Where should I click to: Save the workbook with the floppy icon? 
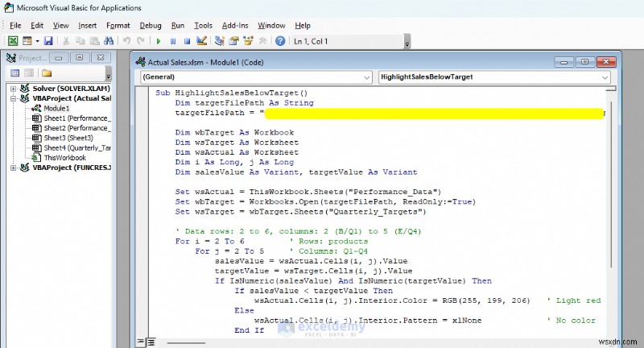(48, 41)
